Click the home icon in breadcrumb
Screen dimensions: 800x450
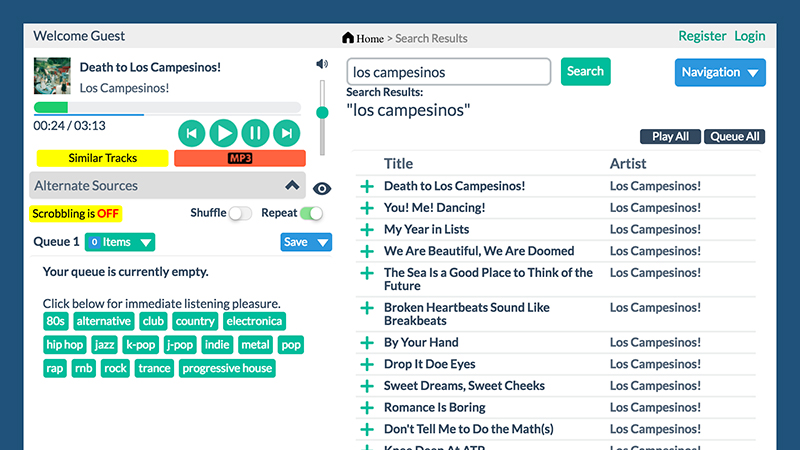point(348,38)
